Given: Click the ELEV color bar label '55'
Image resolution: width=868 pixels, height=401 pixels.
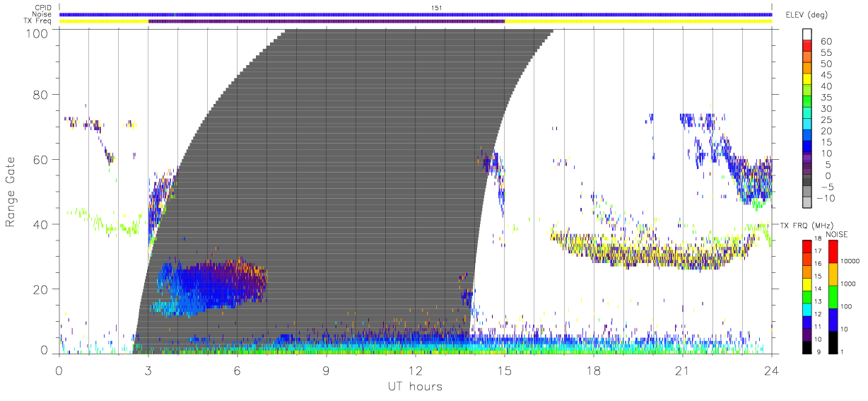Looking at the screenshot, I should click(x=826, y=52).
